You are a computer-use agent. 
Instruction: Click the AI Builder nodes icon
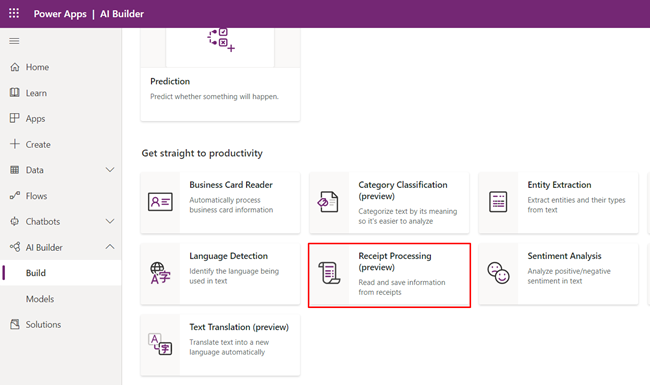click(15, 247)
